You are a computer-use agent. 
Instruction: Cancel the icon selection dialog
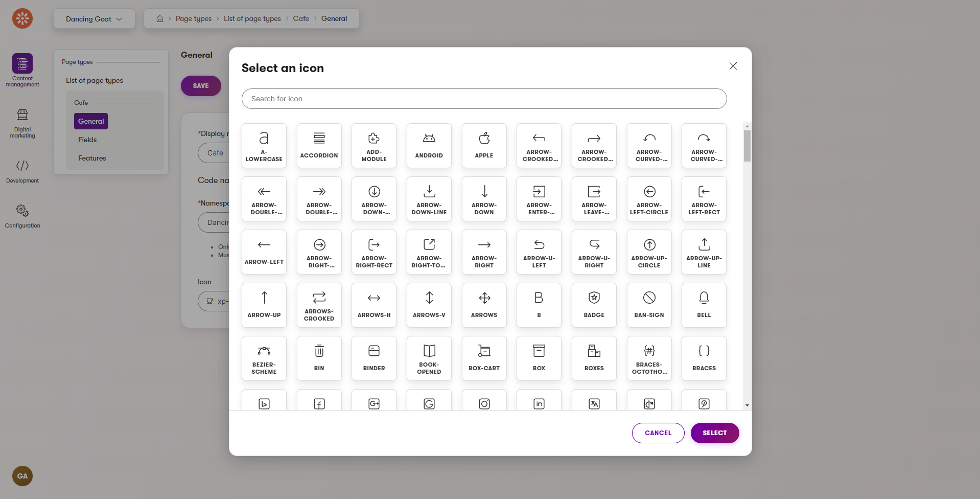click(x=658, y=433)
